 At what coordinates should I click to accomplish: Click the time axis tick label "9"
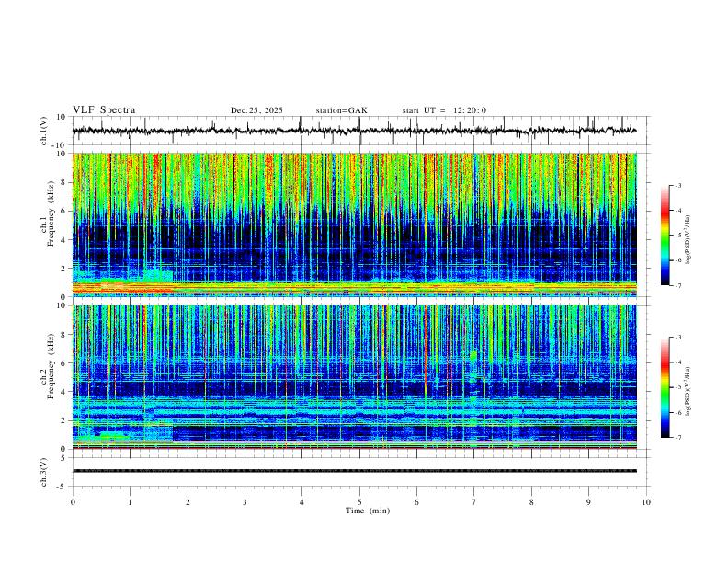point(588,502)
